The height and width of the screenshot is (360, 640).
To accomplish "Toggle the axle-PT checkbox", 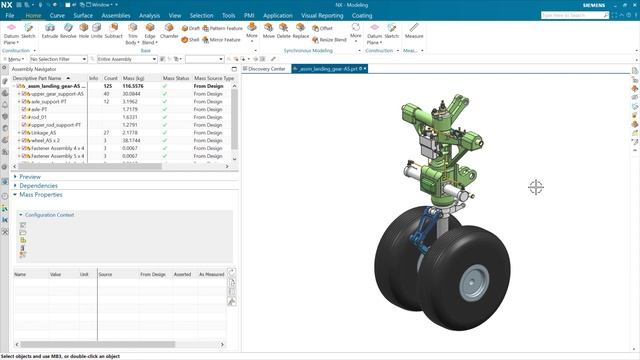I will pyautogui.click(x=24, y=109).
